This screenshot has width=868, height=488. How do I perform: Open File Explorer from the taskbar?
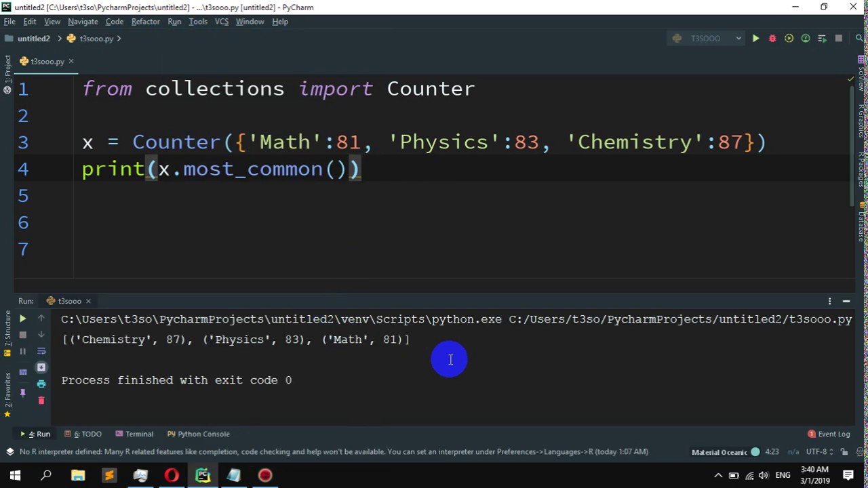(x=78, y=476)
